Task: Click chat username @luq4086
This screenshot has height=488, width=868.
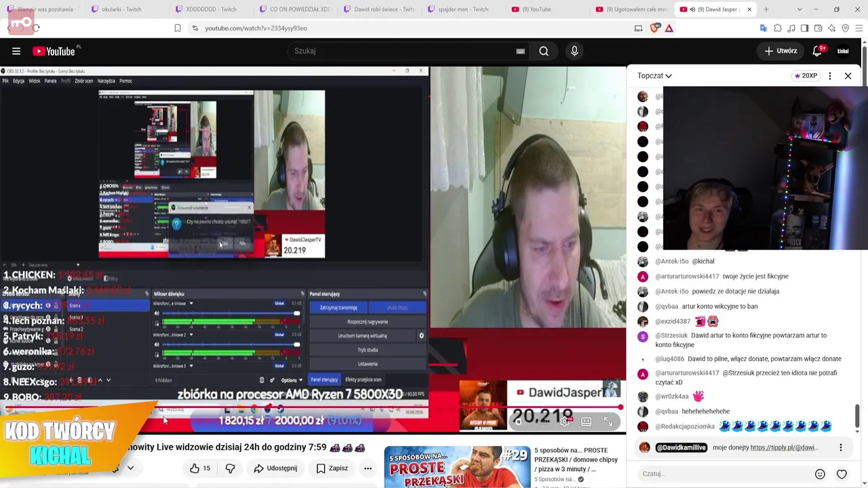Action: 669,359
